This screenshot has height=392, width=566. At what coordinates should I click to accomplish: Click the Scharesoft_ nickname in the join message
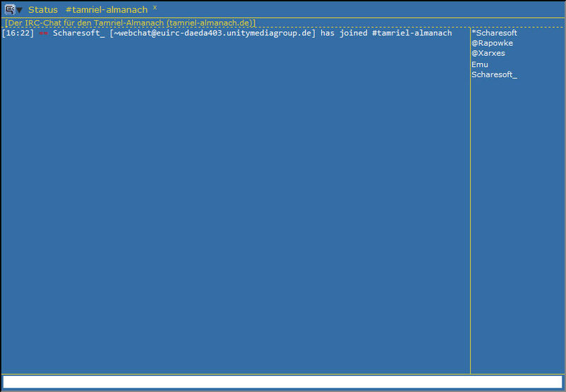click(x=79, y=33)
